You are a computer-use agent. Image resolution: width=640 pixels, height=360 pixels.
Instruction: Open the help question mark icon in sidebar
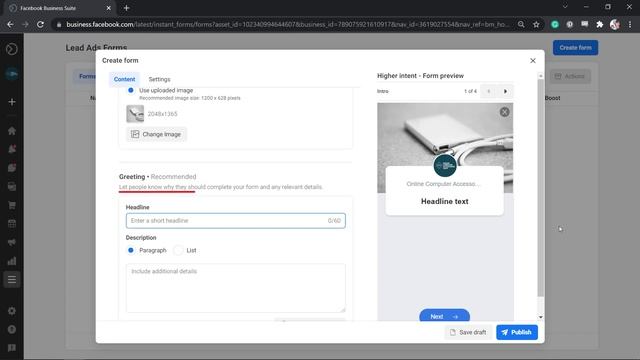pyautogui.click(x=12, y=329)
